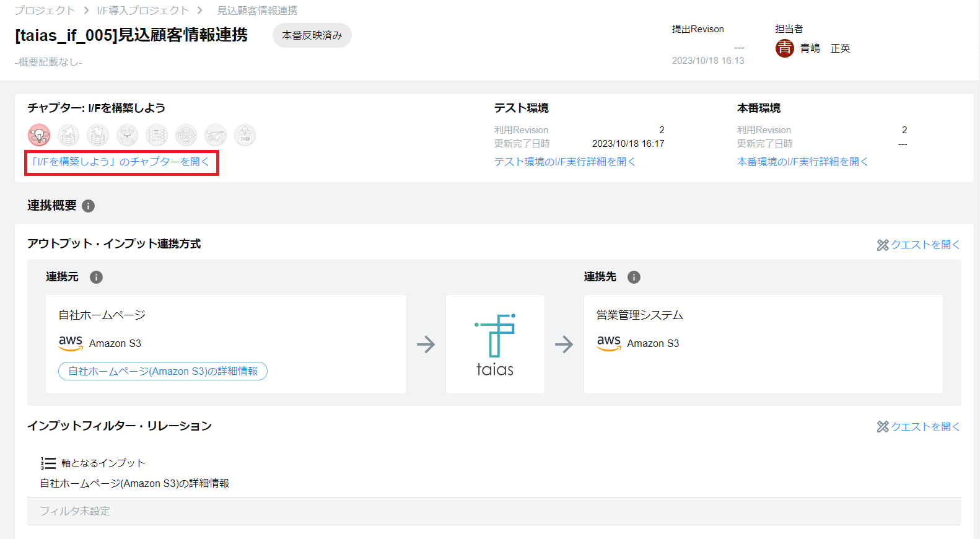The image size is (980, 539).
Task: Open the last chapter icon with bulb and board
Action: click(245, 135)
